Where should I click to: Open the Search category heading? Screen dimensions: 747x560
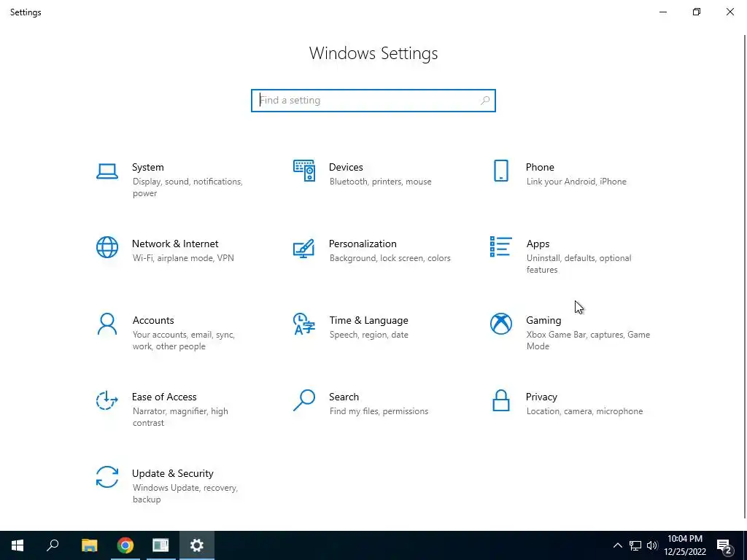(x=344, y=397)
